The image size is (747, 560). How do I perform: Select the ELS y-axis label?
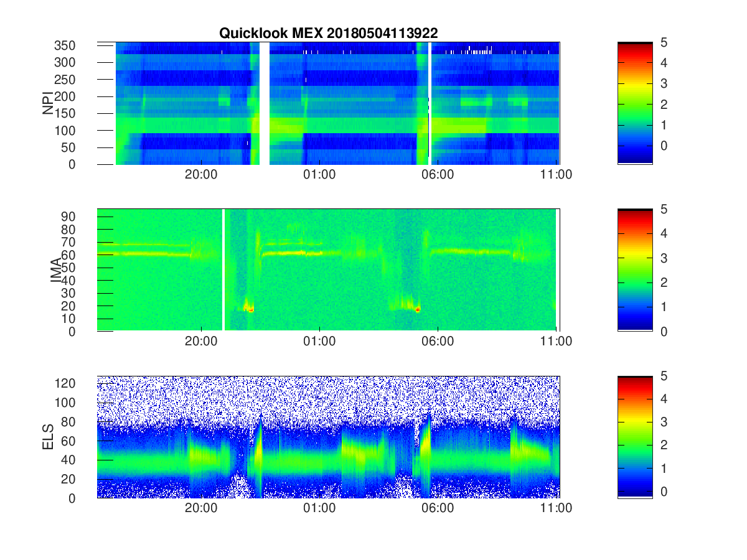[48, 437]
